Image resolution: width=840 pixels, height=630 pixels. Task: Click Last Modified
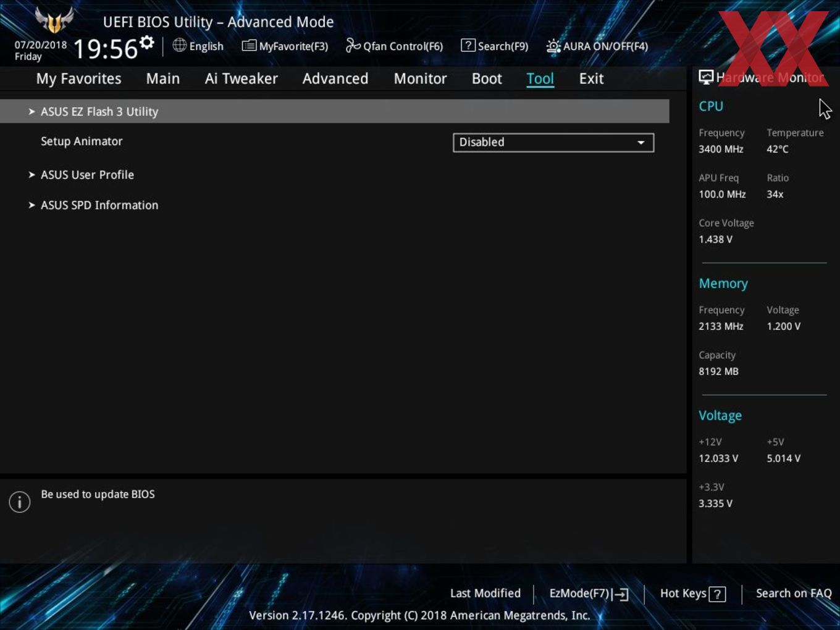coord(485,594)
